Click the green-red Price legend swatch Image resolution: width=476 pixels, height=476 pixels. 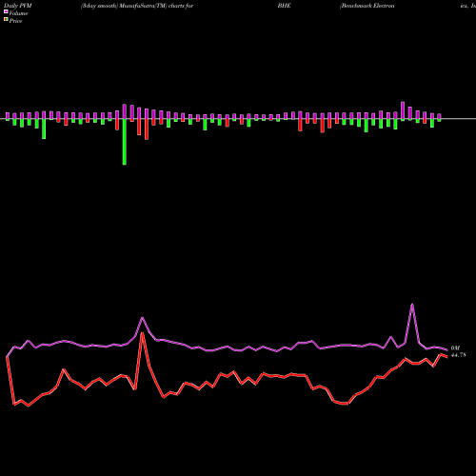(x=6, y=20)
